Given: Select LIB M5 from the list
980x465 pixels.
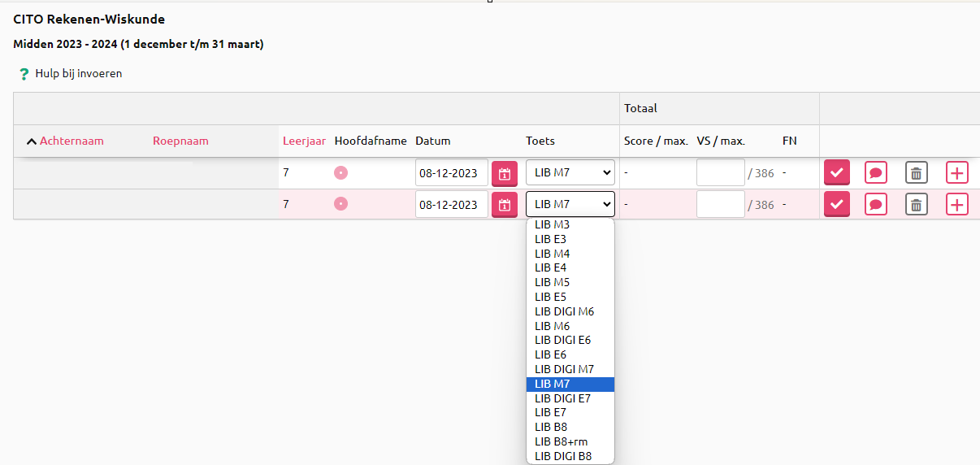Looking at the screenshot, I should 570,282.
